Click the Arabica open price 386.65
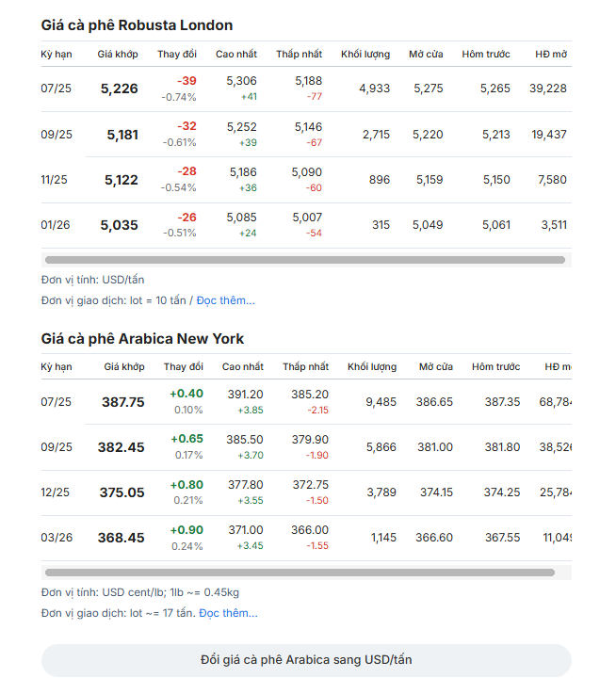The image size is (616, 694). (x=434, y=402)
